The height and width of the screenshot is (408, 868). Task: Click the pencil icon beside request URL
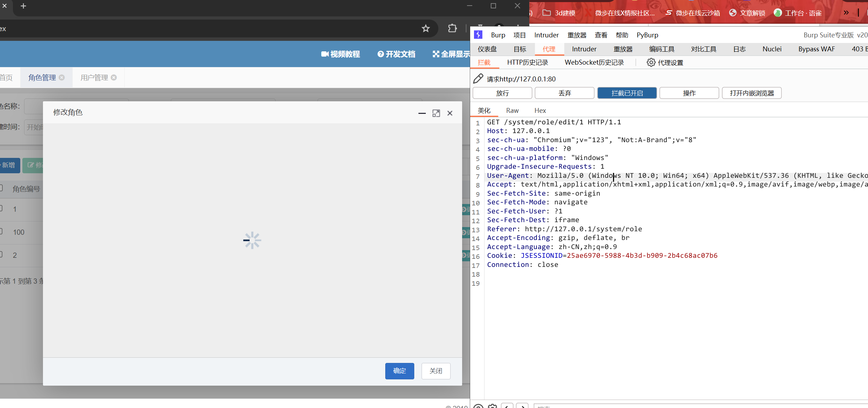click(x=478, y=79)
